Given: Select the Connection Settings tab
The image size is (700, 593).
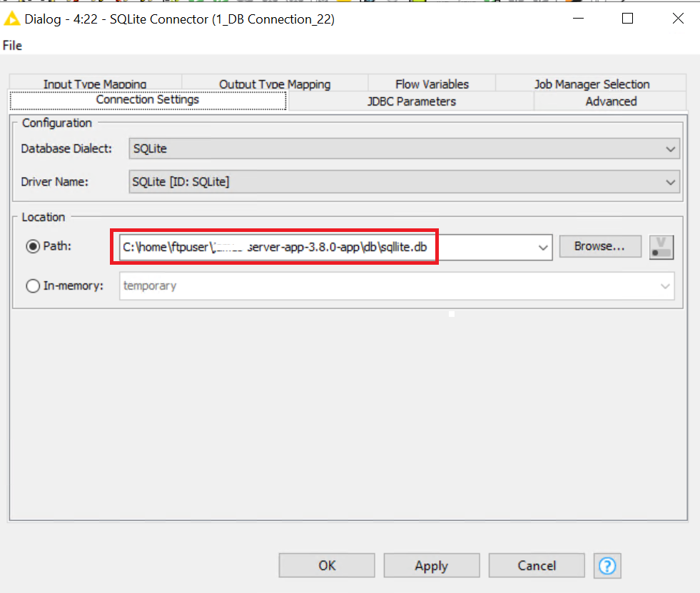Looking at the screenshot, I should pos(147,100).
